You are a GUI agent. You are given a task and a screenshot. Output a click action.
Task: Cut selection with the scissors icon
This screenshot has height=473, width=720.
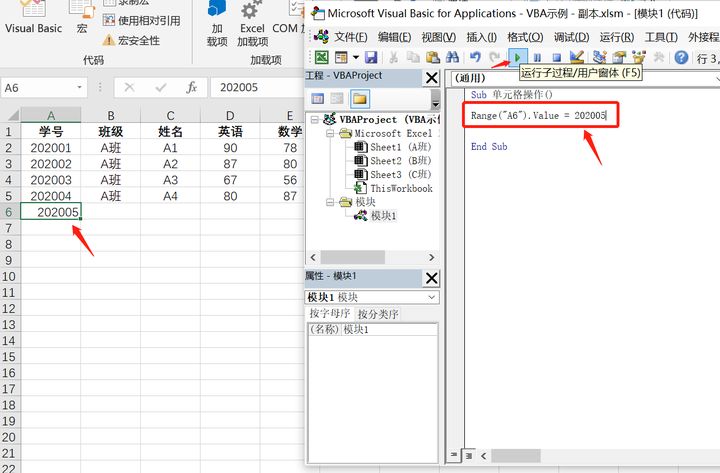pos(394,57)
